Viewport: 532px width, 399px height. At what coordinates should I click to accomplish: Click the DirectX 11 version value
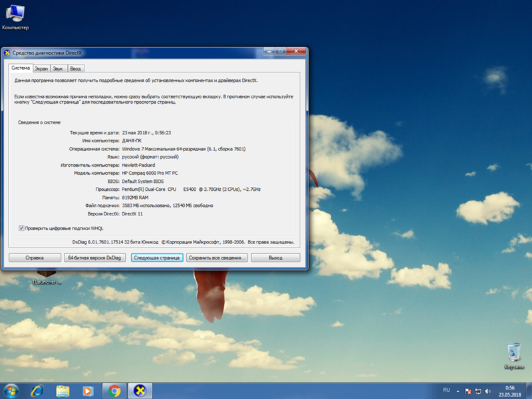132,213
